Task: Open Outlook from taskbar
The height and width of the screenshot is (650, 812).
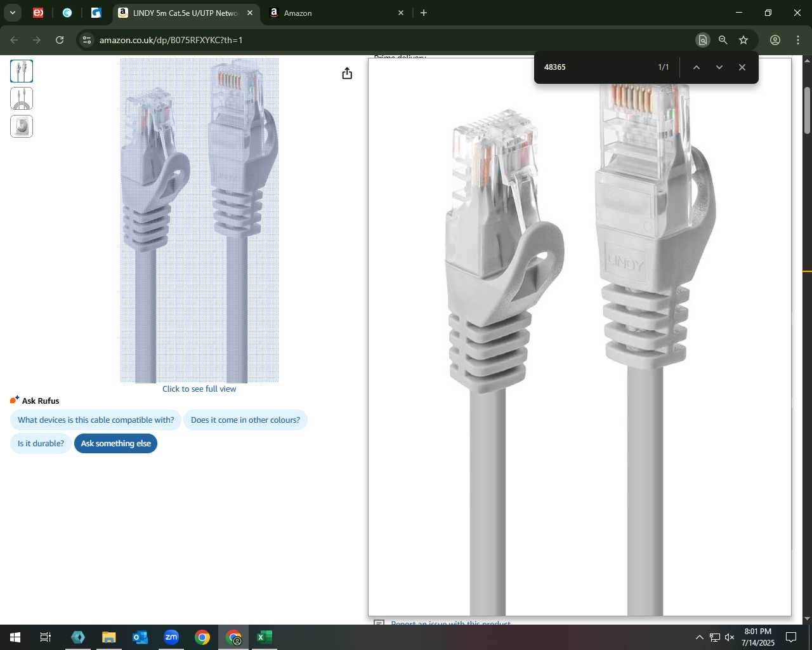Action: (140, 637)
